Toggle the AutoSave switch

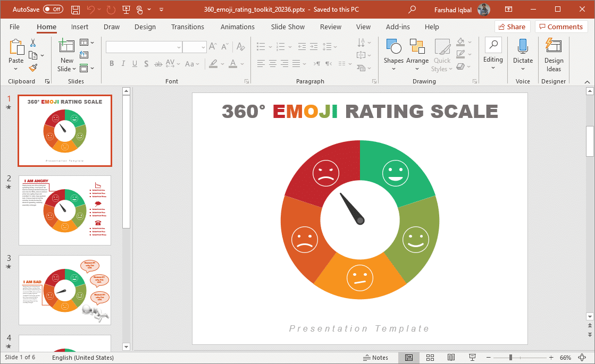tap(53, 10)
